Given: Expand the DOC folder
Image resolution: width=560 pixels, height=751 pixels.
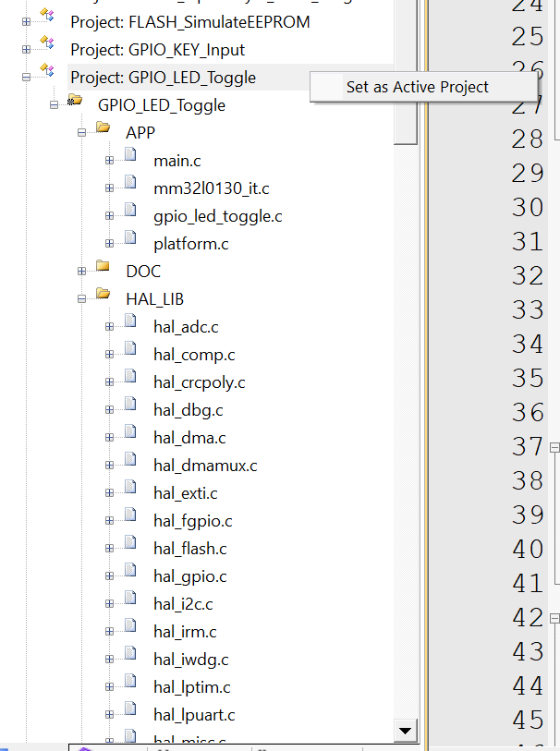Looking at the screenshot, I should 81,271.
